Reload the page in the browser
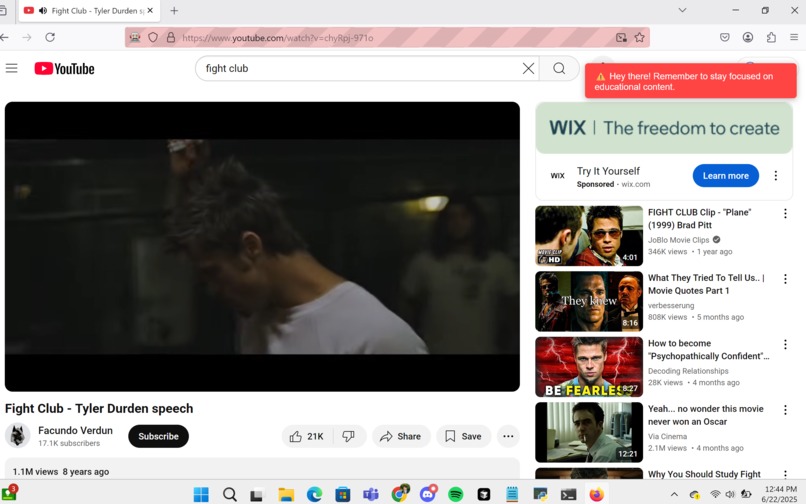This screenshot has height=504, width=806. coord(50,37)
